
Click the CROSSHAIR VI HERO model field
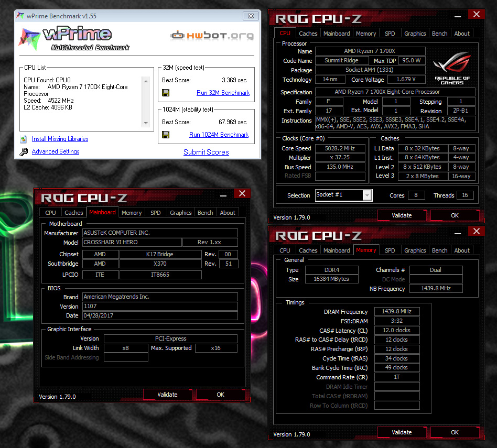tap(132, 243)
